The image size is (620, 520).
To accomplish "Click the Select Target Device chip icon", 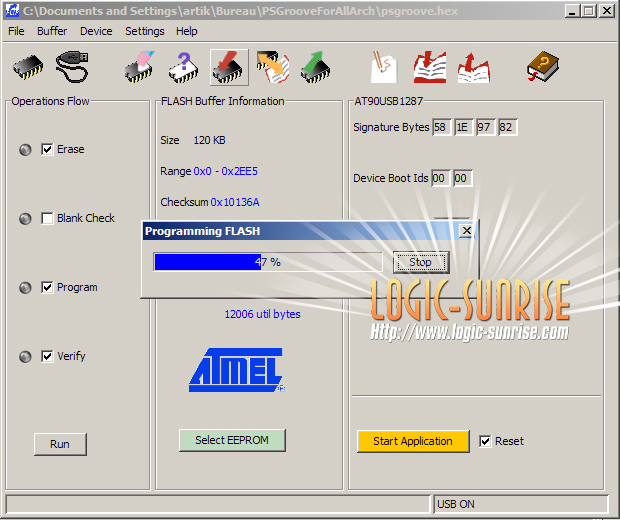I will (x=28, y=67).
